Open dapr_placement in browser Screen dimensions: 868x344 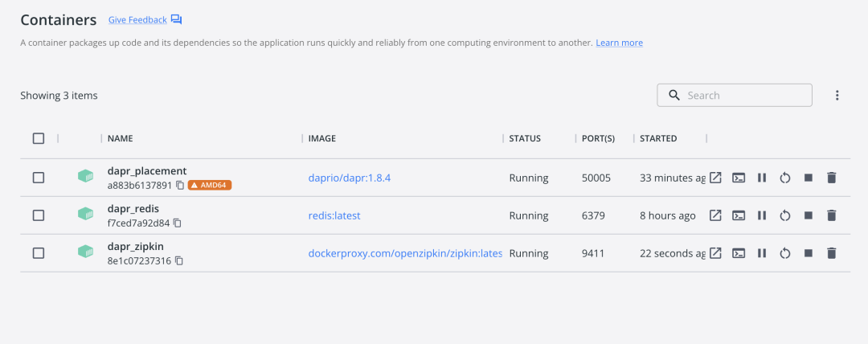click(715, 178)
